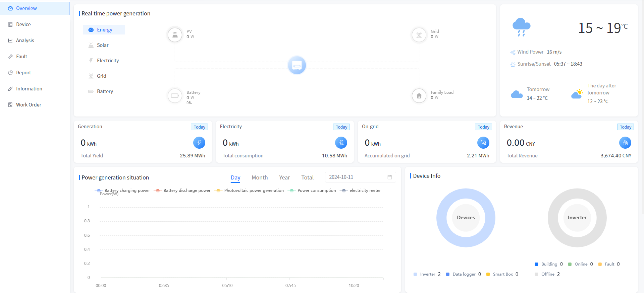The width and height of the screenshot is (644, 293).
Task: Click the Grid tower icon in diagram
Action: click(x=419, y=34)
